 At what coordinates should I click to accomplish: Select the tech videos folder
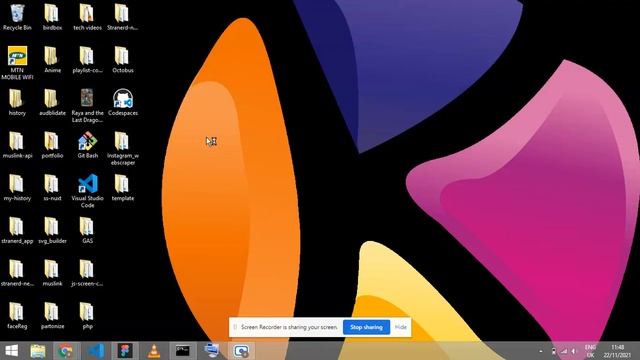click(x=87, y=18)
